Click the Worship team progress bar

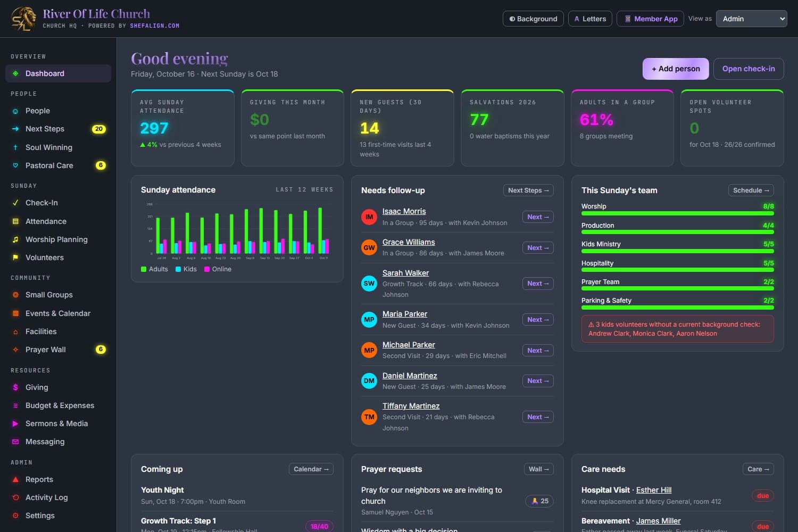(x=678, y=213)
